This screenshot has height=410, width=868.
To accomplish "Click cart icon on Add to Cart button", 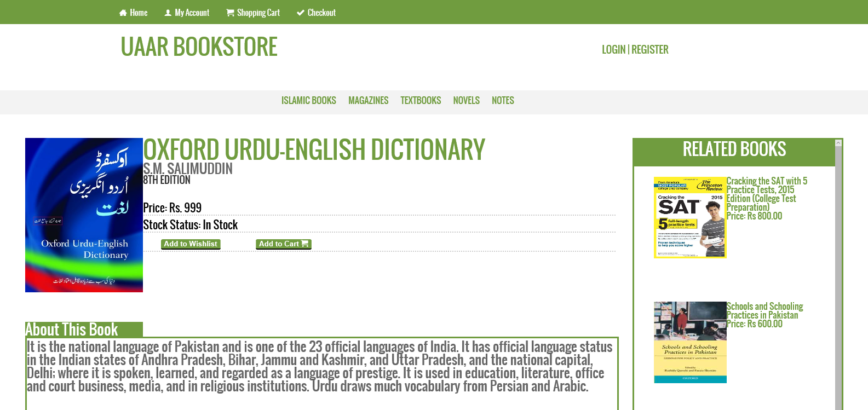I will pyautogui.click(x=305, y=244).
